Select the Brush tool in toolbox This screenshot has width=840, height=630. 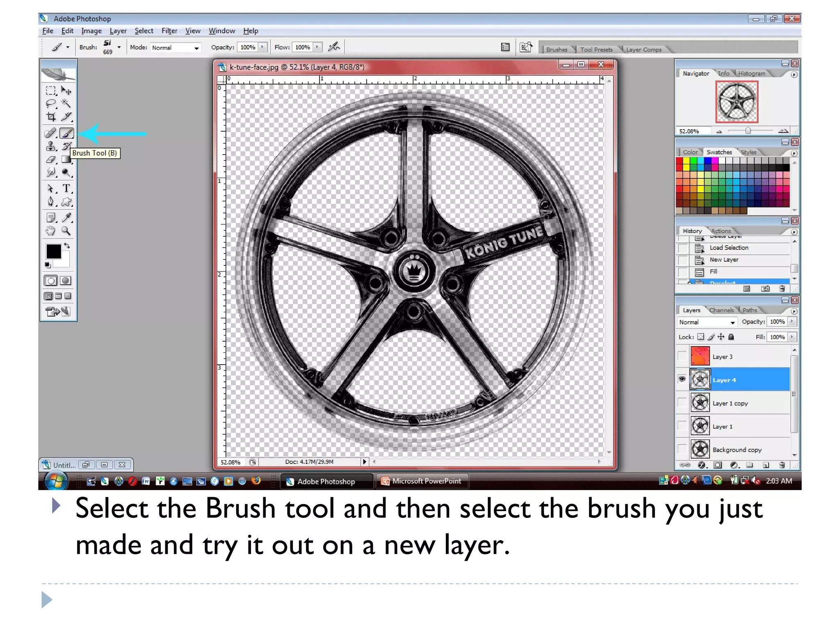coord(66,133)
